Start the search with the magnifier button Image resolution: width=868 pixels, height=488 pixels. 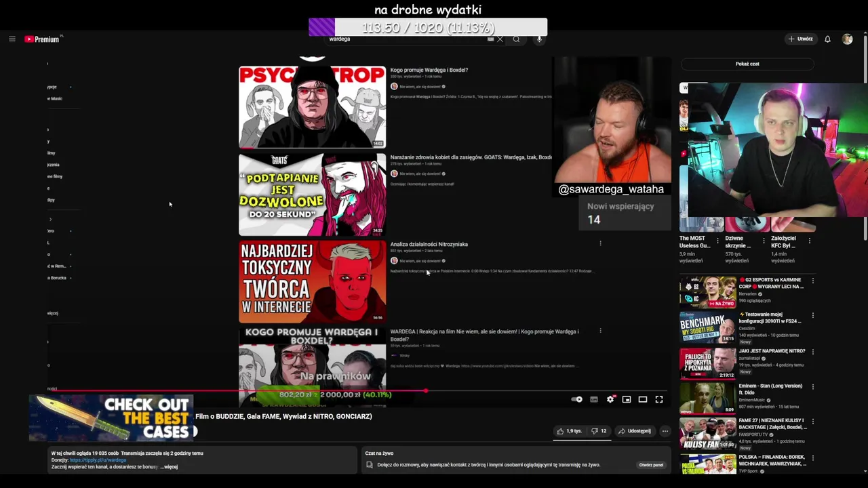pos(516,39)
